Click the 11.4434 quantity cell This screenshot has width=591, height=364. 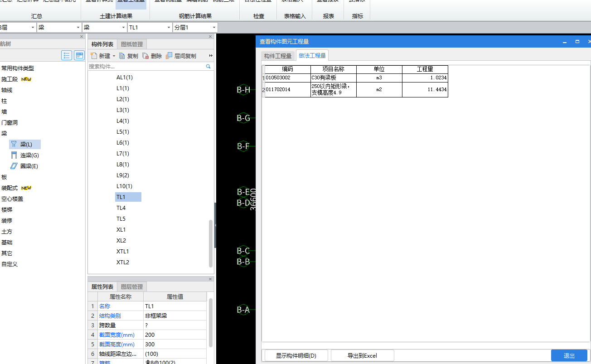[425, 89]
